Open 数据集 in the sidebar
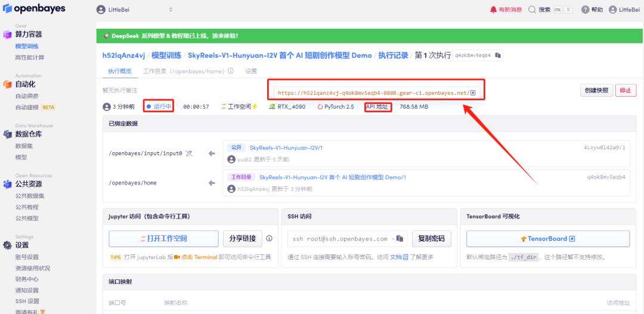The image size is (644, 314). pos(24,146)
